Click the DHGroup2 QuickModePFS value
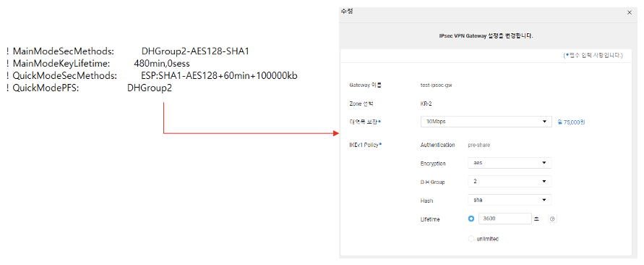The height and width of the screenshot is (265, 644). [x=150, y=88]
